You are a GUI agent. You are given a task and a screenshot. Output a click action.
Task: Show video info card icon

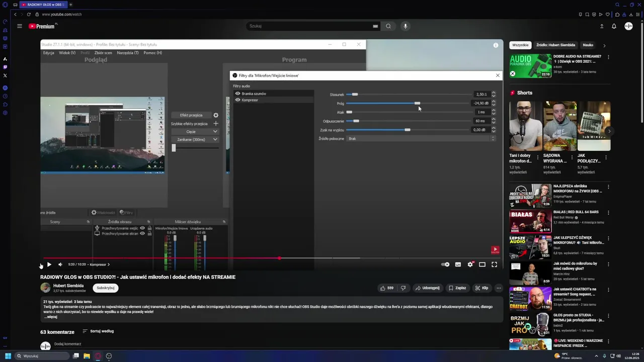click(496, 45)
